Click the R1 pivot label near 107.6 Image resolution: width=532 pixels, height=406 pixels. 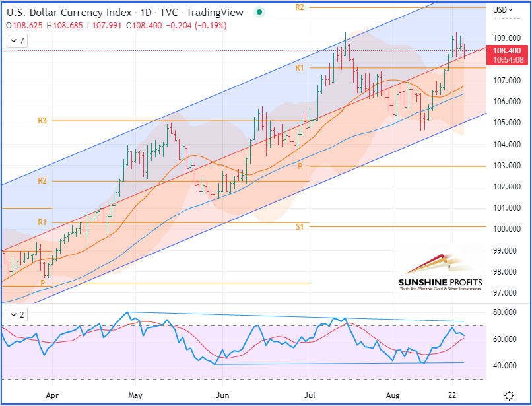pyautogui.click(x=300, y=68)
